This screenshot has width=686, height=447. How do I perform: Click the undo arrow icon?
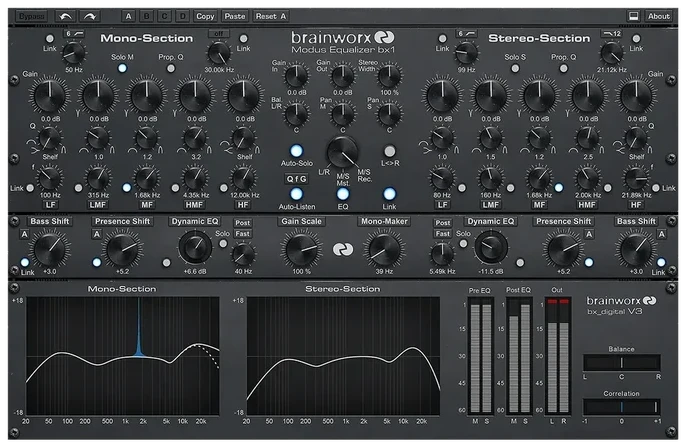[x=66, y=17]
